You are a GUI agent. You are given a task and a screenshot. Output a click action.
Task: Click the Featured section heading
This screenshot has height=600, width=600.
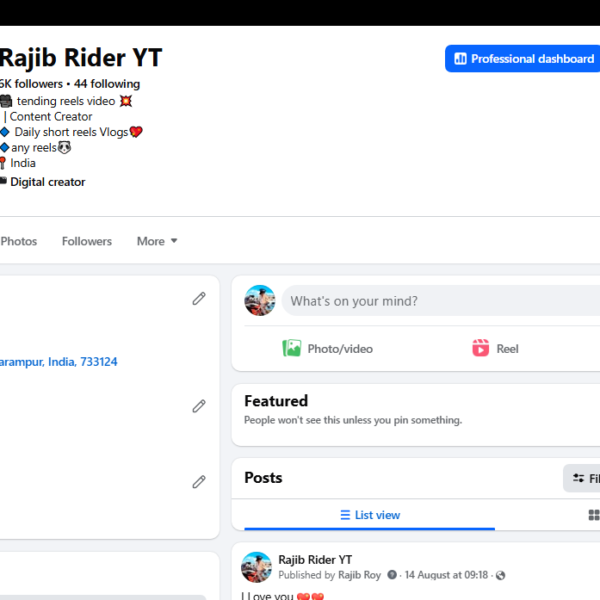click(276, 401)
